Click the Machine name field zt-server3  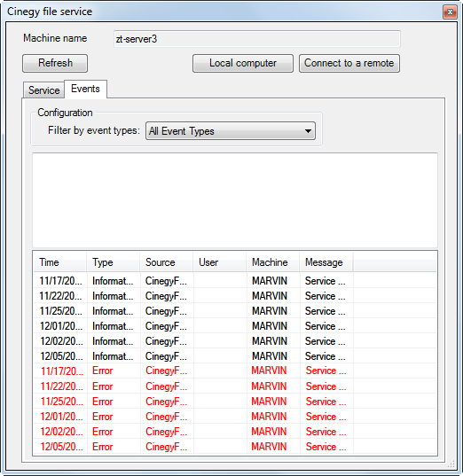pos(257,39)
